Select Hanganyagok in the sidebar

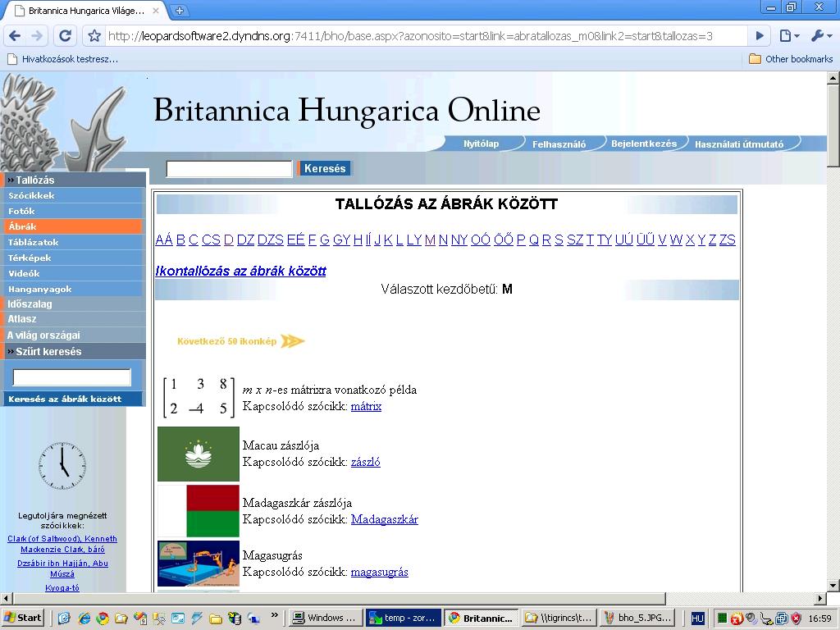click(x=73, y=289)
